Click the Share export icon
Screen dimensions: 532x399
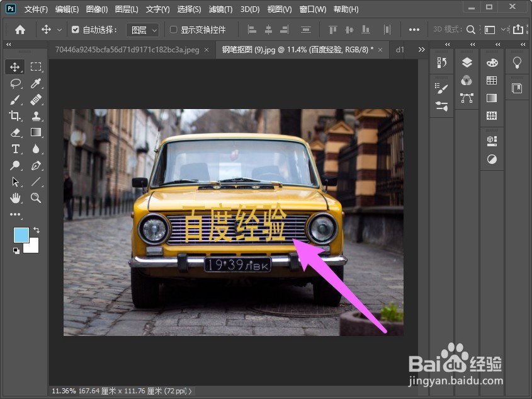(x=518, y=30)
